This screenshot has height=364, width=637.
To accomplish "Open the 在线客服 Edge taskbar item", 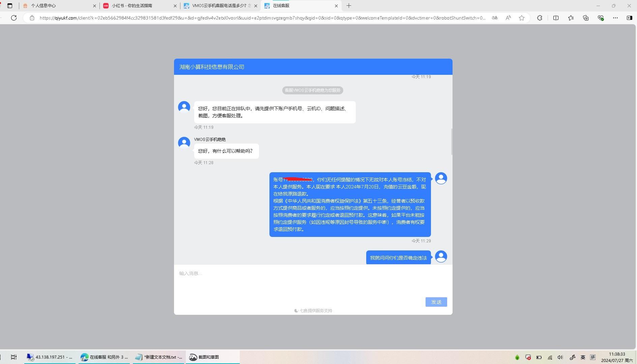I will click(104, 357).
